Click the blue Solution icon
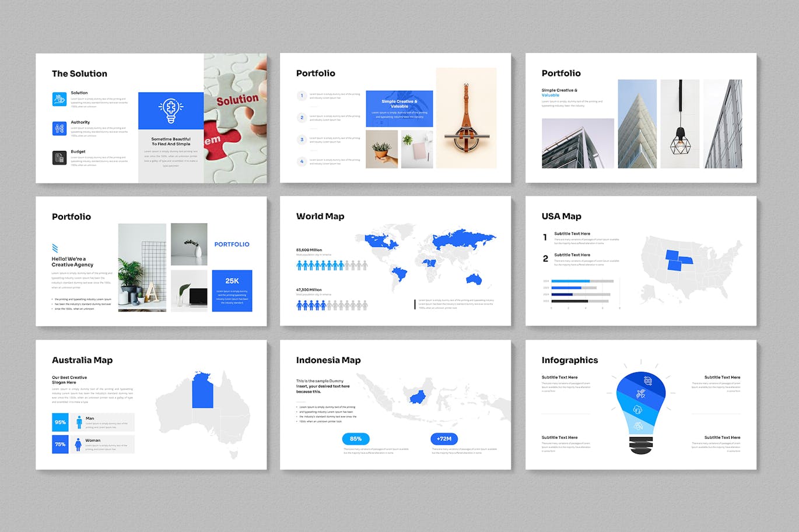The height and width of the screenshot is (532, 799). [59, 99]
